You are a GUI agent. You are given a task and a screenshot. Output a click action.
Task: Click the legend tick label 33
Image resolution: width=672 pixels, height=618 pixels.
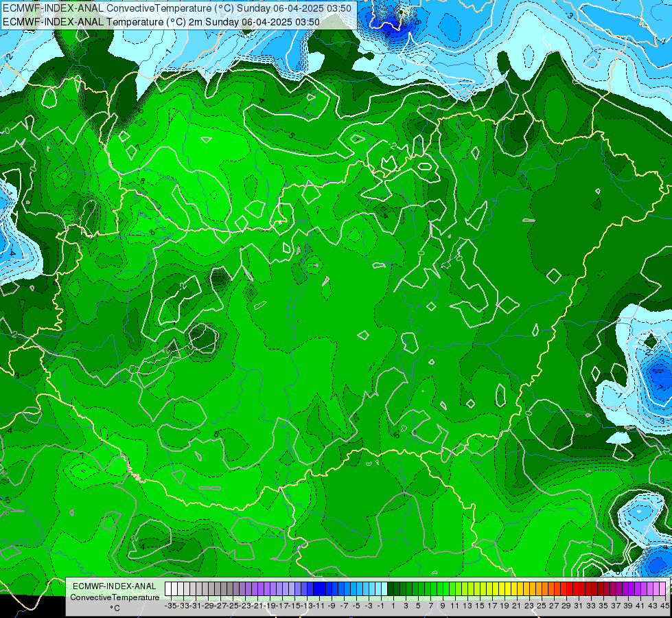coord(590,606)
